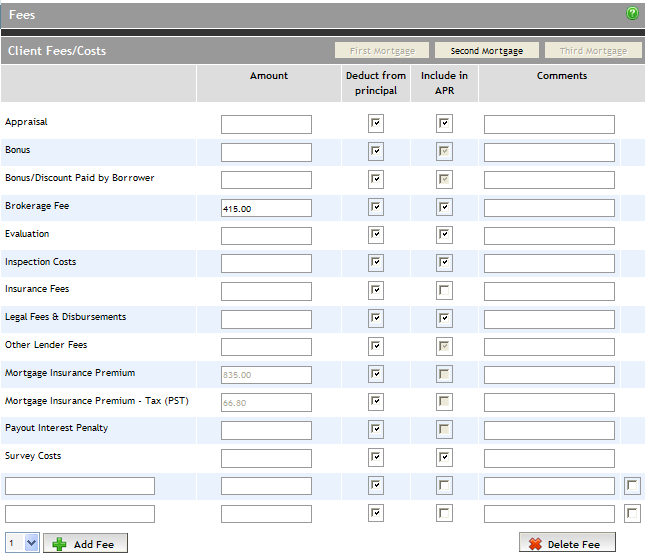Enable Insurance Fees include in APR
The height and width of the screenshot is (557, 645).
444,290
